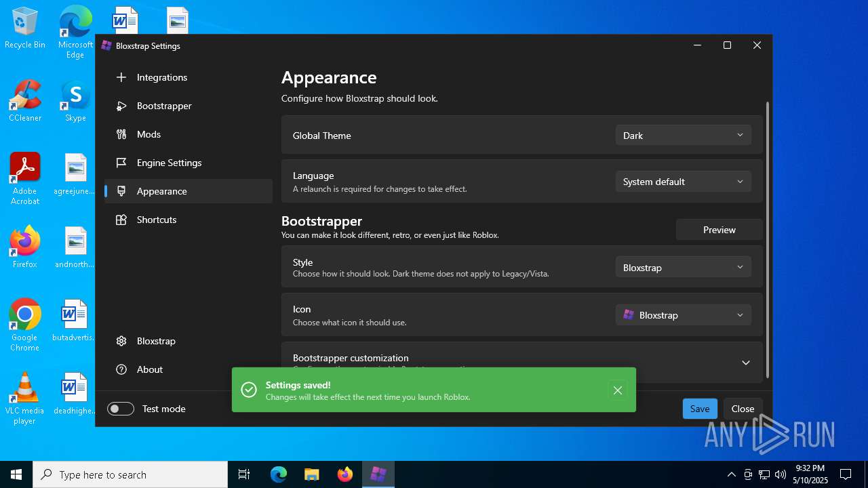Toggle the Test mode switch
The width and height of the screenshot is (868, 488).
pos(121,409)
